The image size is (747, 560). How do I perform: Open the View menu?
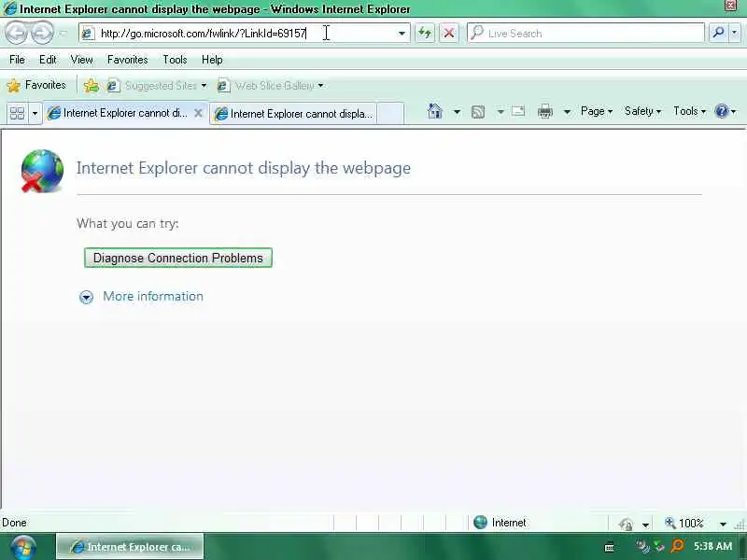pyautogui.click(x=81, y=60)
